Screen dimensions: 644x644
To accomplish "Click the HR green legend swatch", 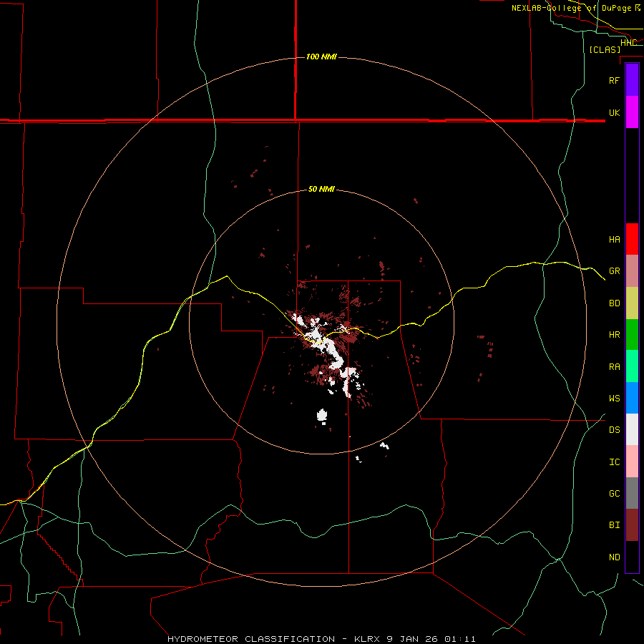I will [632, 335].
